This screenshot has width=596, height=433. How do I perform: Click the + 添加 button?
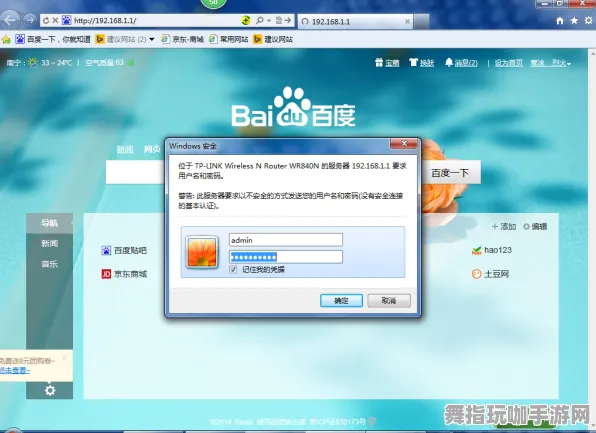pyautogui.click(x=504, y=227)
